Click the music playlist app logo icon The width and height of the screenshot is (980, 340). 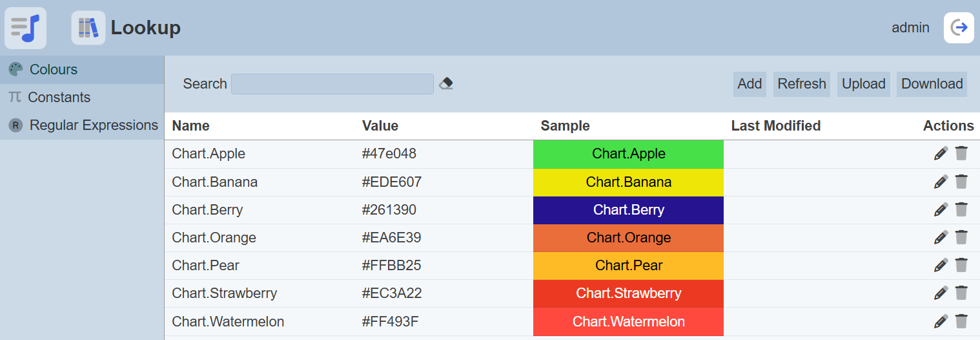coord(26,28)
